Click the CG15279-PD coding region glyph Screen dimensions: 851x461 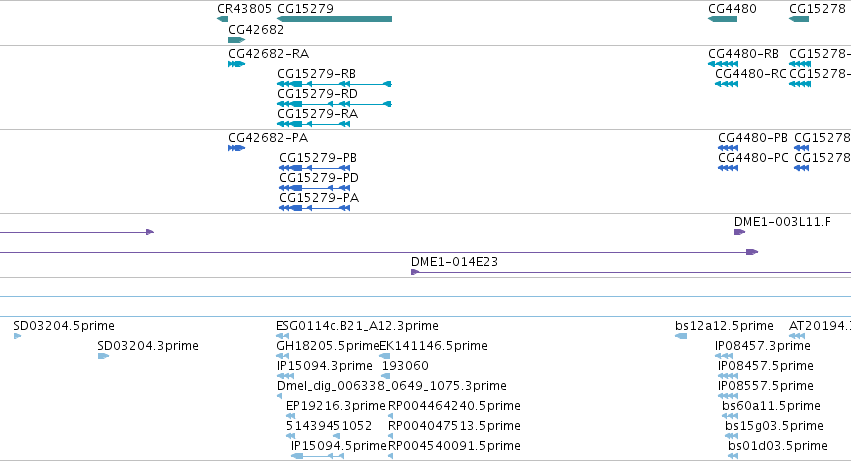pos(314,188)
